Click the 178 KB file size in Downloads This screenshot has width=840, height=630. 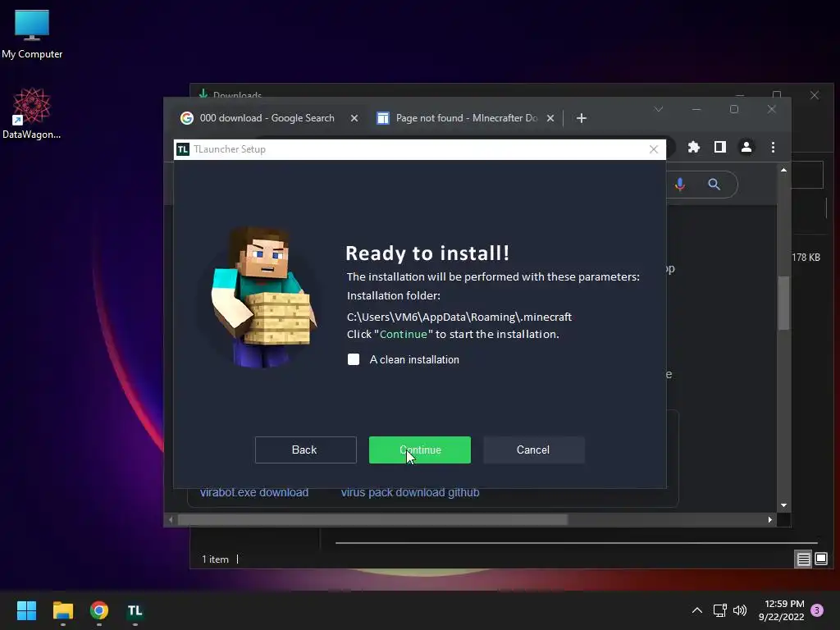[x=806, y=258]
